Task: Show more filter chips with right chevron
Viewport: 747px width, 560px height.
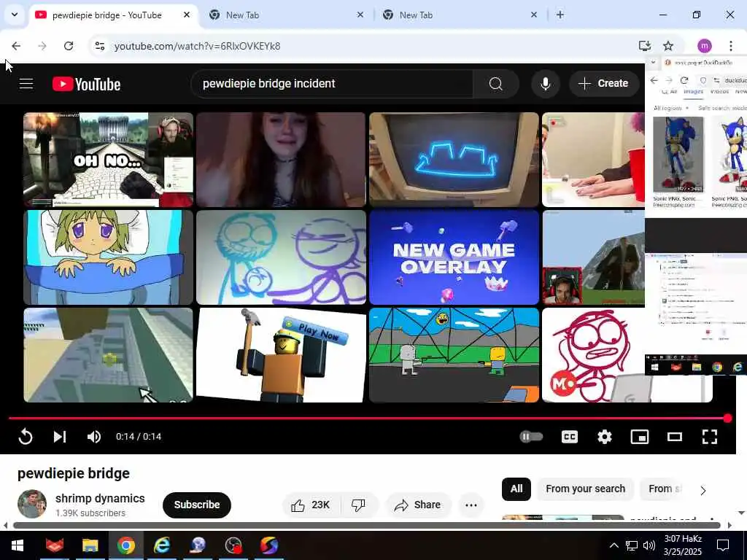Action: pos(703,490)
